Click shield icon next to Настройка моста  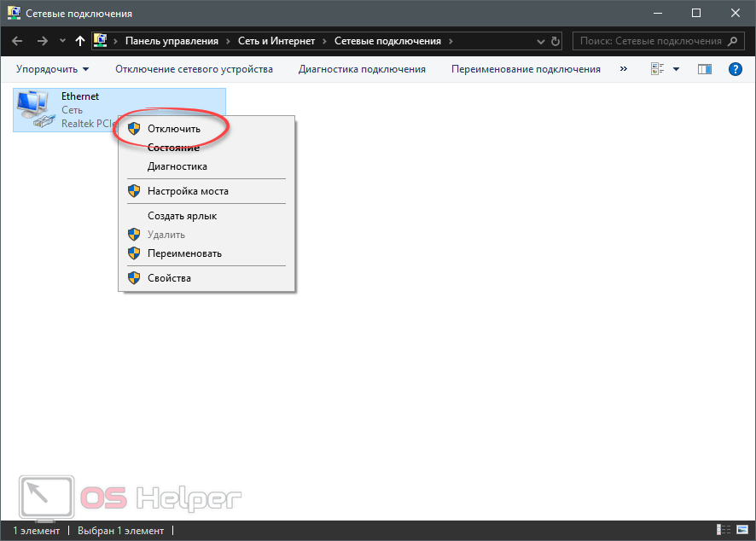[134, 191]
